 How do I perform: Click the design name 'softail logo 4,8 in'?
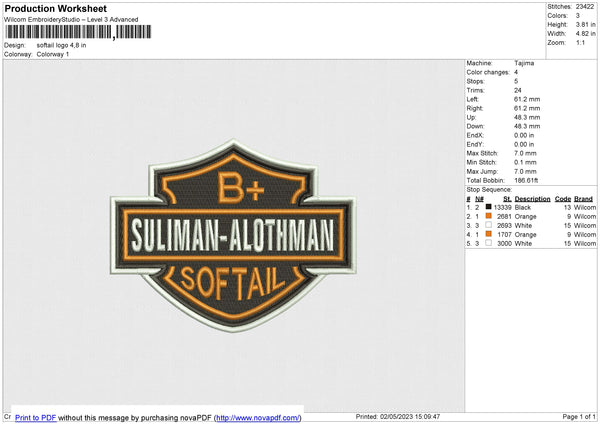[x=61, y=45]
